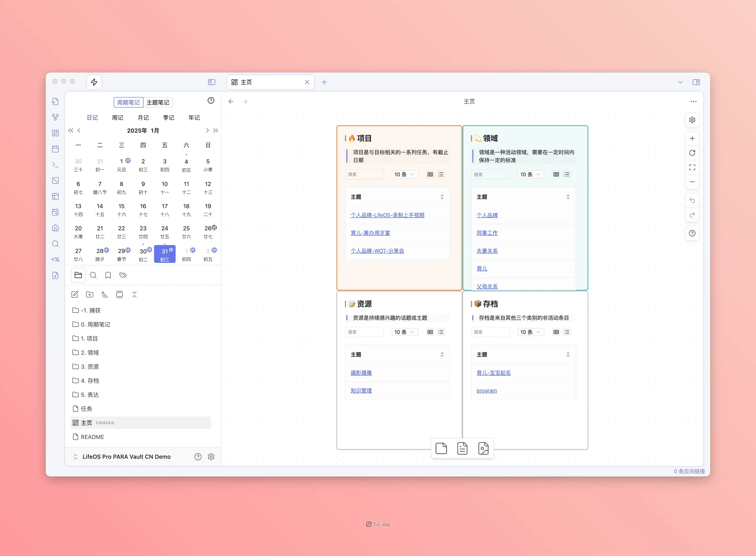Zoom in on the canvas
Screen dimensions: 756x556
tap(692, 138)
